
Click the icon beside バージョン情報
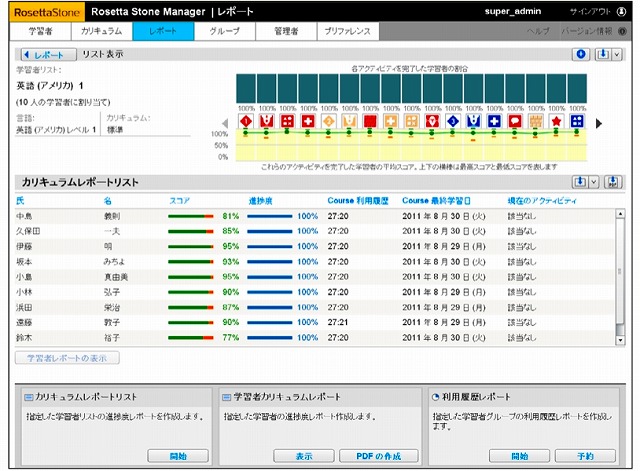[622, 31]
